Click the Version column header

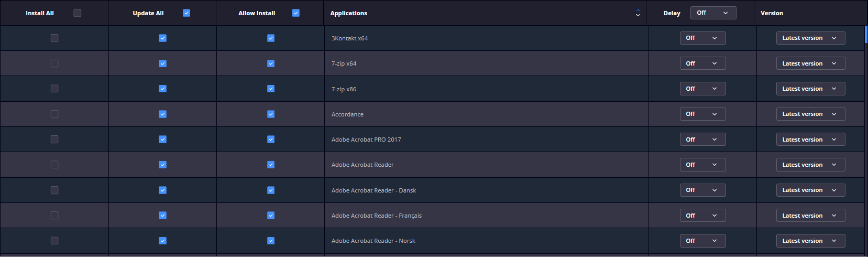coord(772,13)
